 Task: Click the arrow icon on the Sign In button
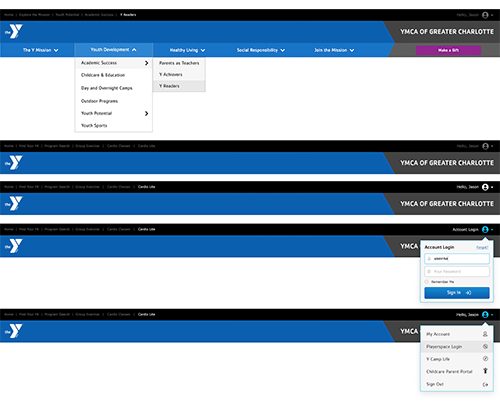tap(468, 293)
